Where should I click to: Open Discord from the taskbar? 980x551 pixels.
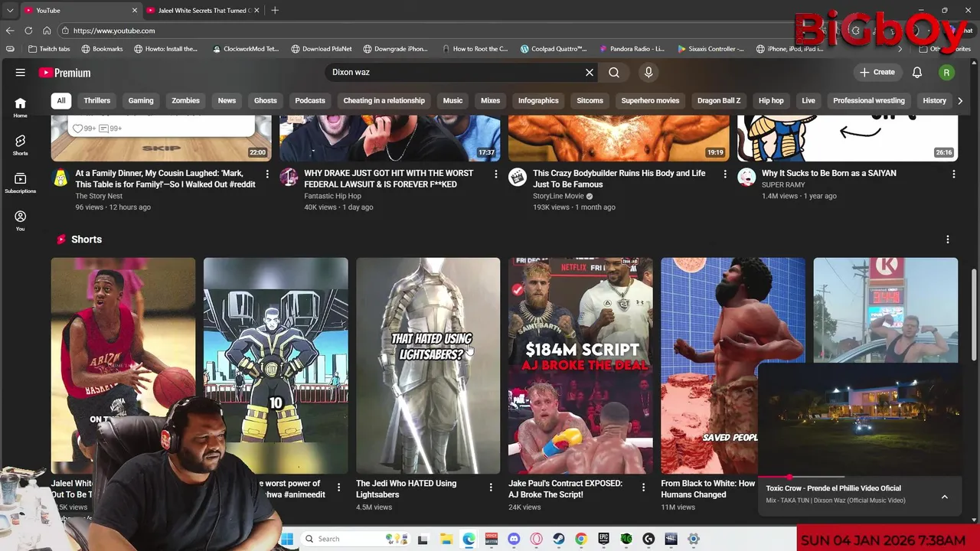[x=514, y=539]
